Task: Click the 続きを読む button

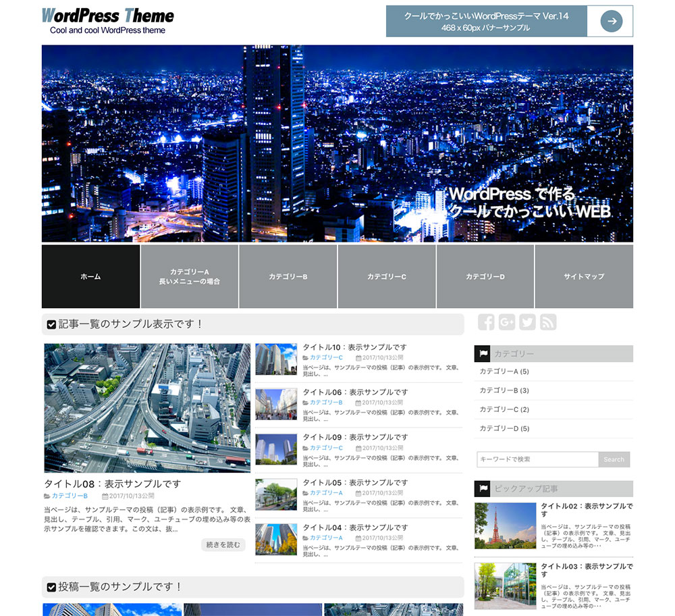Action: (223, 545)
